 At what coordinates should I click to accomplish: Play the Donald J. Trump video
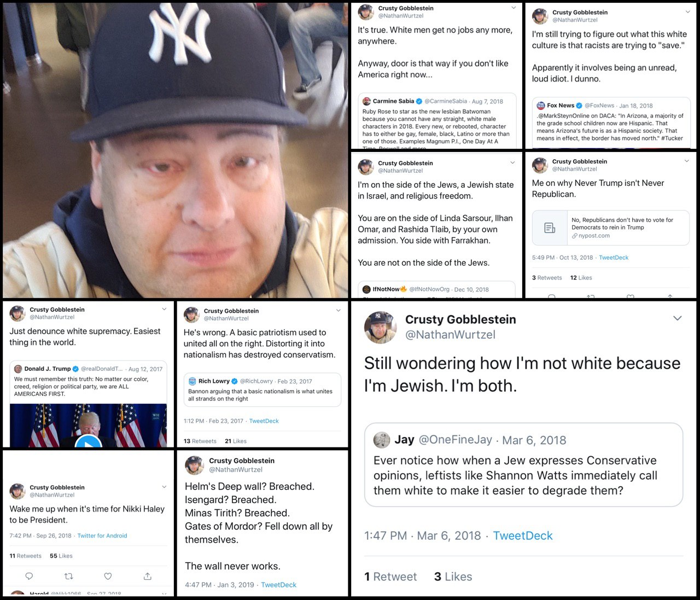click(89, 441)
